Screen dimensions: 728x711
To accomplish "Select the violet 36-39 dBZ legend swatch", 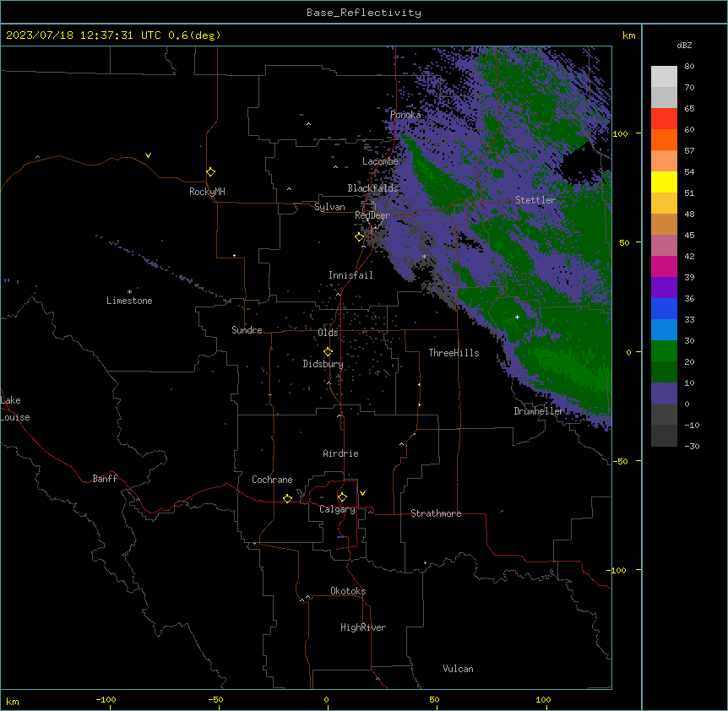I will [664, 288].
